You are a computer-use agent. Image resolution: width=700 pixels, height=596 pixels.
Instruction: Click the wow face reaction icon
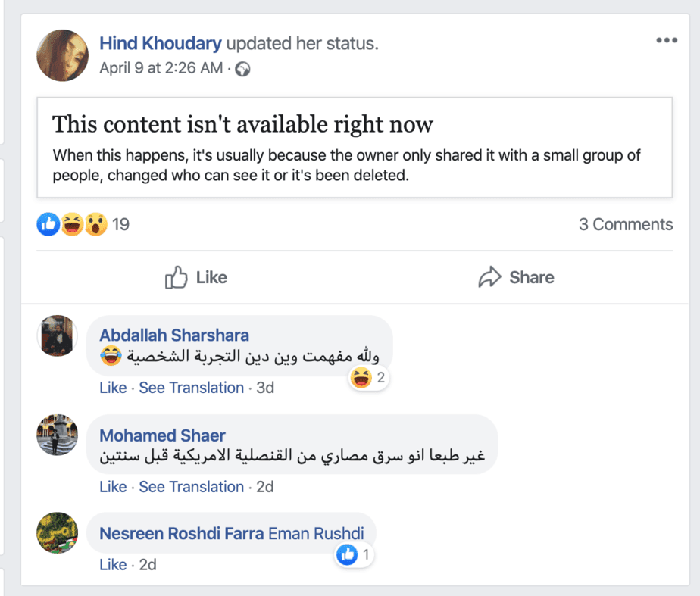point(95,223)
